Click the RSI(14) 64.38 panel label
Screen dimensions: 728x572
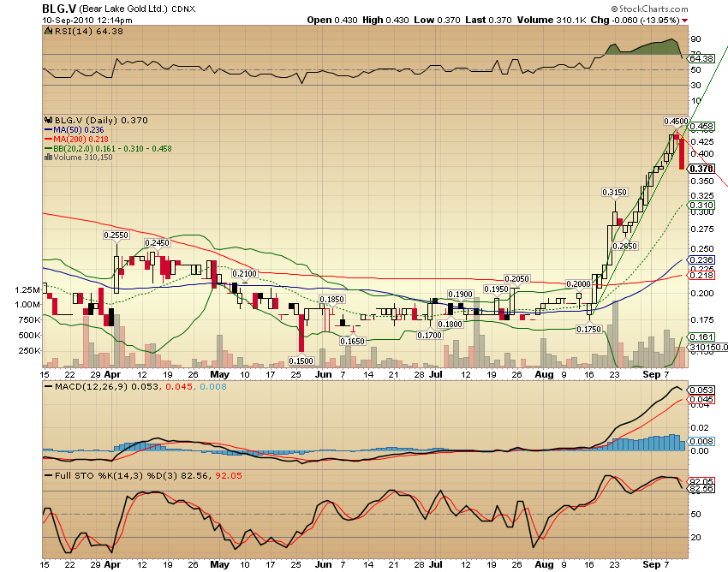point(89,31)
